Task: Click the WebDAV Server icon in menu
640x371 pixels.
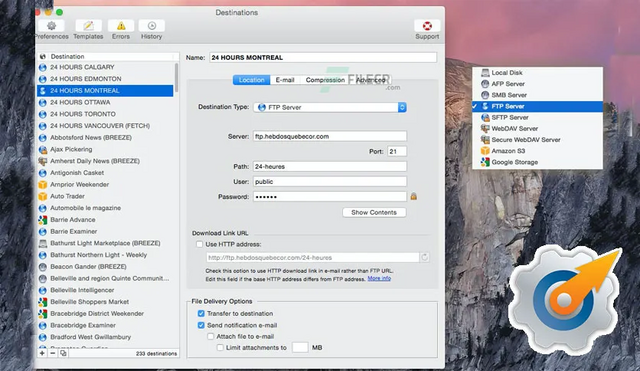Action: 485,129
